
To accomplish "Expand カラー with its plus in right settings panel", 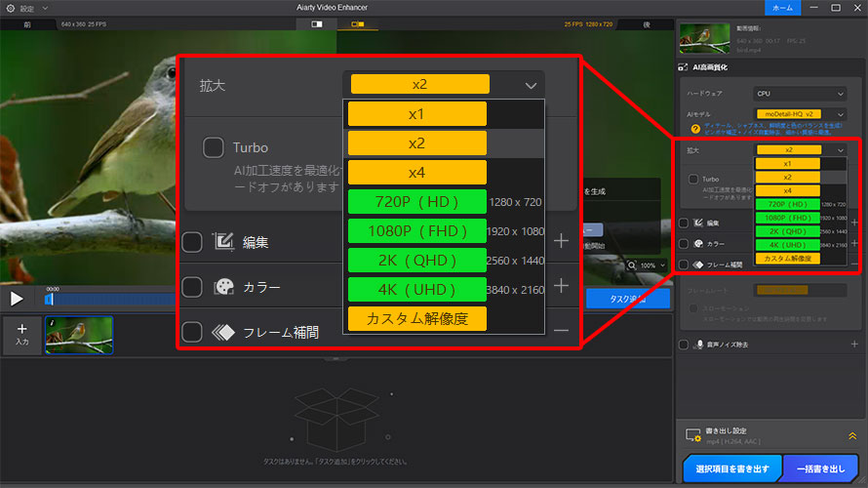I will coord(854,243).
